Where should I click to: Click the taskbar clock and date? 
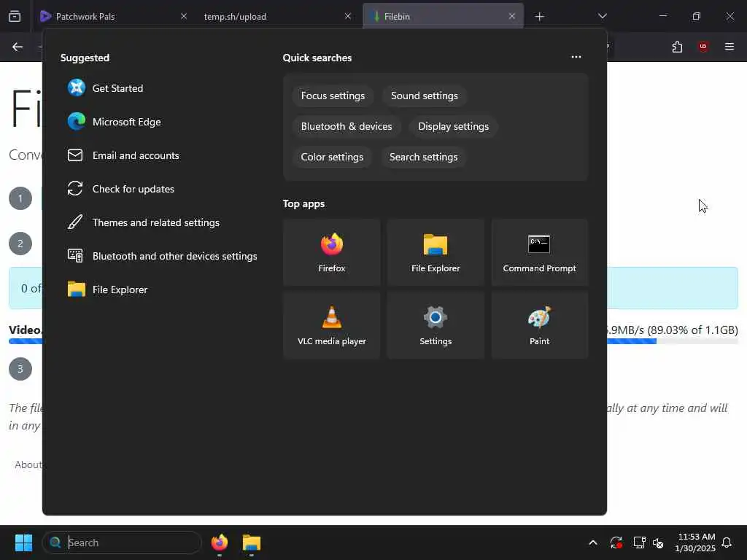695,542
